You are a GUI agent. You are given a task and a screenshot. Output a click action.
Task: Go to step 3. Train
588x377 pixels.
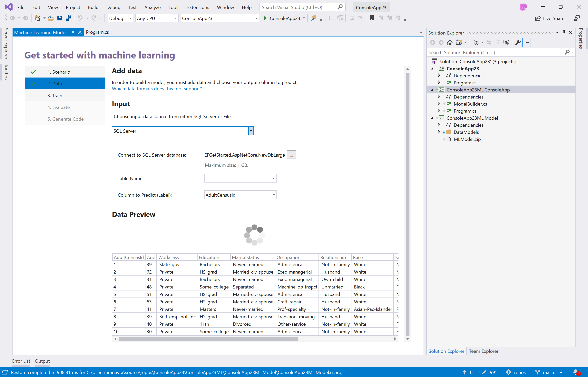[65, 95]
